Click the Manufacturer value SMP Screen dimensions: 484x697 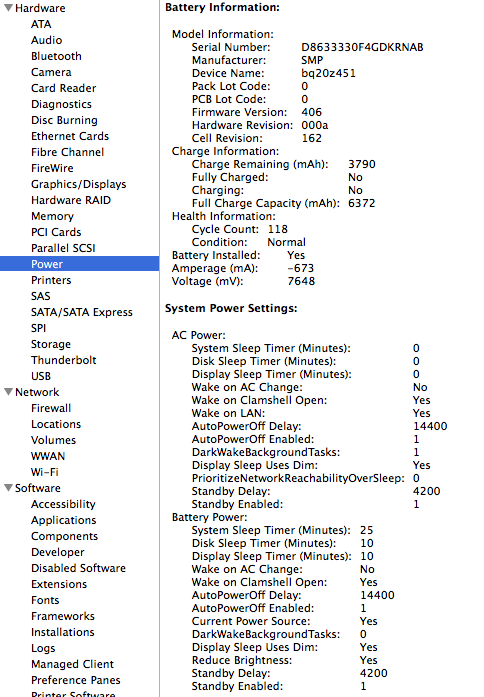click(312, 60)
